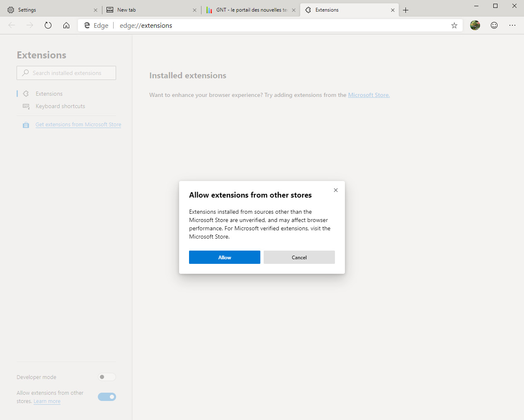Screen dimensions: 524x420
Task: Click the shopping bag Microsoft Store icon
Action: (26, 124)
